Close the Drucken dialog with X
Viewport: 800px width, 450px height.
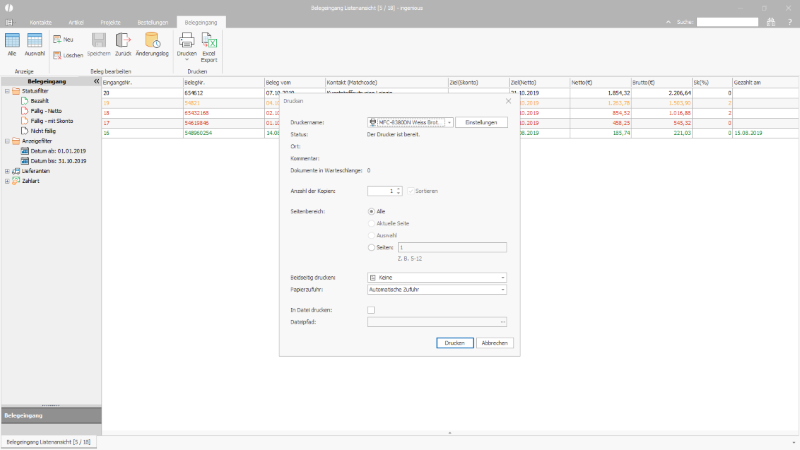pyautogui.click(x=508, y=101)
